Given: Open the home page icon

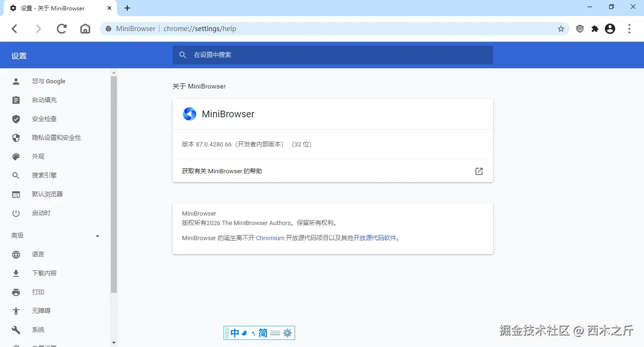Looking at the screenshot, I should coord(85,29).
